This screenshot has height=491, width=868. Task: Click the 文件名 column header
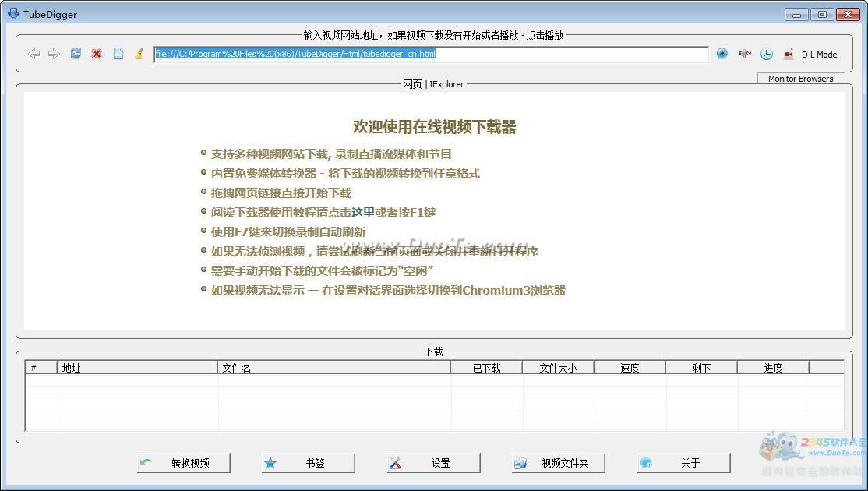coord(333,368)
